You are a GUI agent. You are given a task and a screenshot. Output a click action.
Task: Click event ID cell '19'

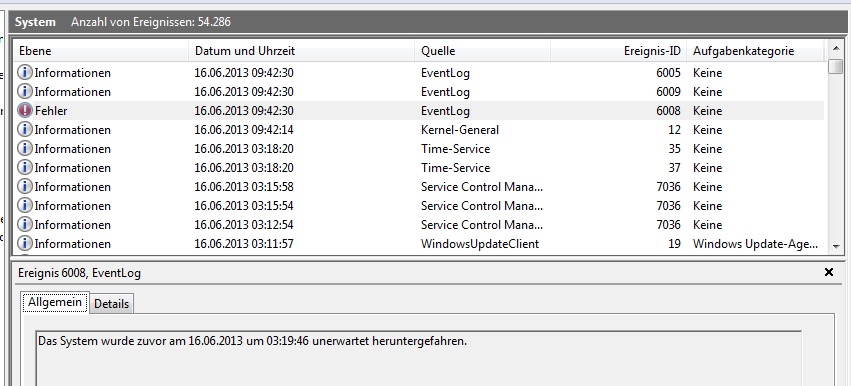pyautogui.click(x=674, y=244)
